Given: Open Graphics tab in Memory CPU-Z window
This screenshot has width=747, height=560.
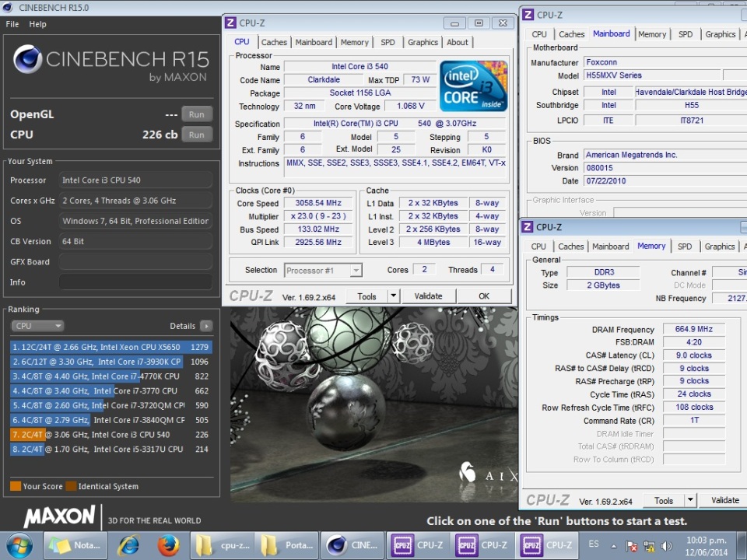Looking at the screenshot, I should (x=719, y=247).
